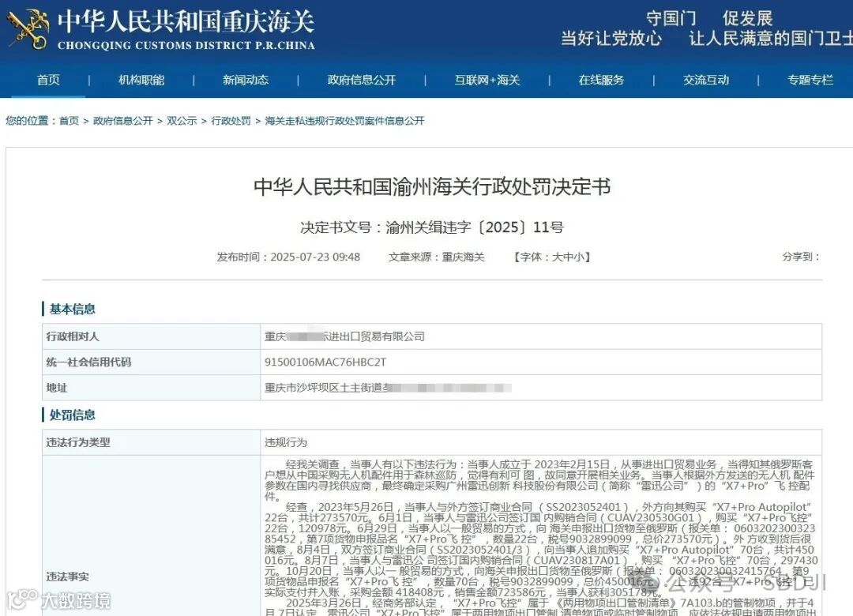Image resolution: width=853 pixels, height=616 pixels.
Task: Click the 处罚信息 section heading
Action: 72,415
